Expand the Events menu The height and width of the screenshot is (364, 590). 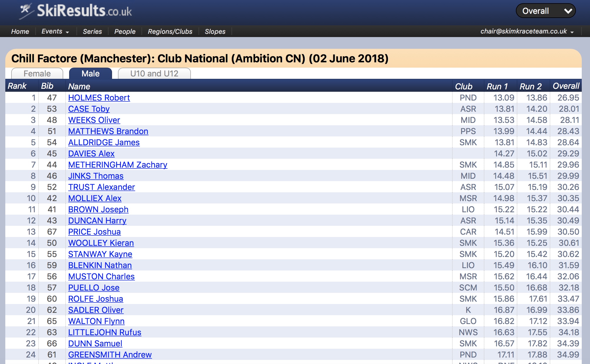click(55, 31)
